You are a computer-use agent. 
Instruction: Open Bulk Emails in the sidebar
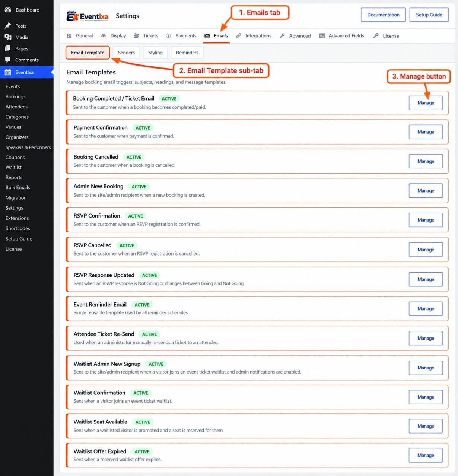tap(18, 187)
